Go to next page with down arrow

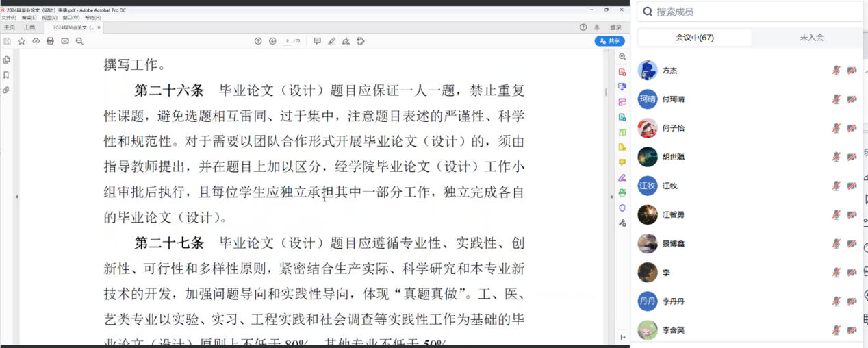click(x=272, y=41)
